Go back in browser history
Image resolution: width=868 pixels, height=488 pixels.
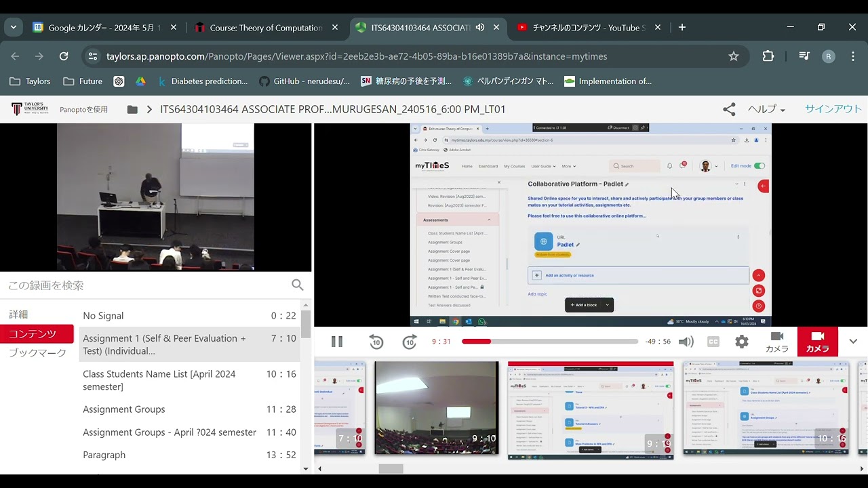(x=15, y=56)
